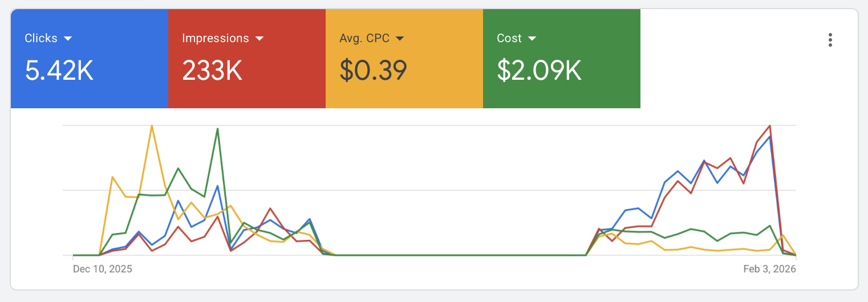Click the flat zero section mid-chart
Screen dimensions: 868x302
[456, 255]
